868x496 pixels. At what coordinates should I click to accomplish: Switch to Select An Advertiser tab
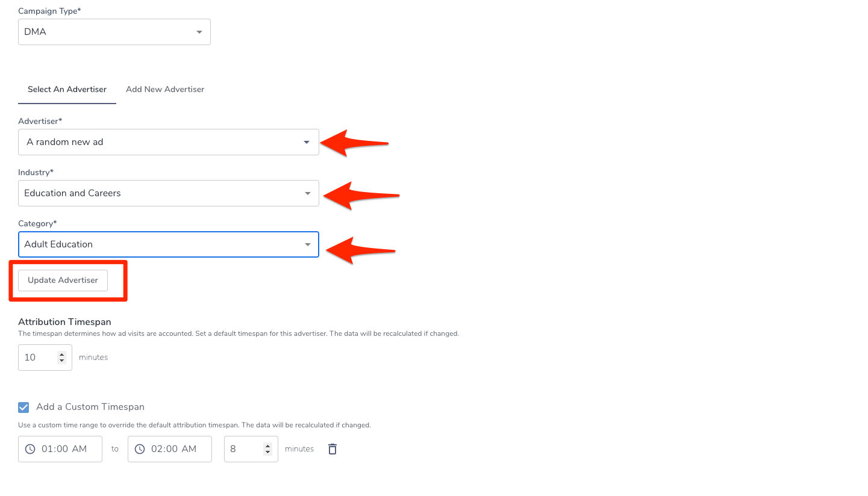point(67,89)
